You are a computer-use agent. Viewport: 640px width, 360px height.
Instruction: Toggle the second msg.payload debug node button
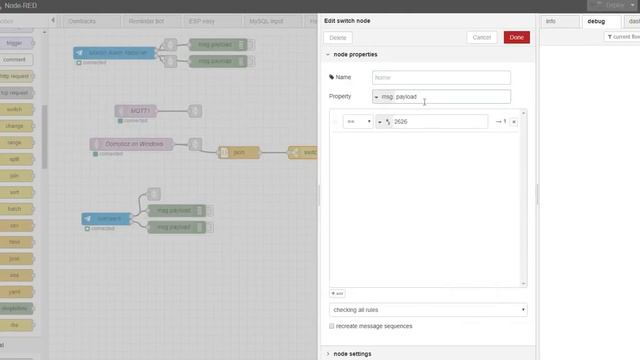point(252,61)
